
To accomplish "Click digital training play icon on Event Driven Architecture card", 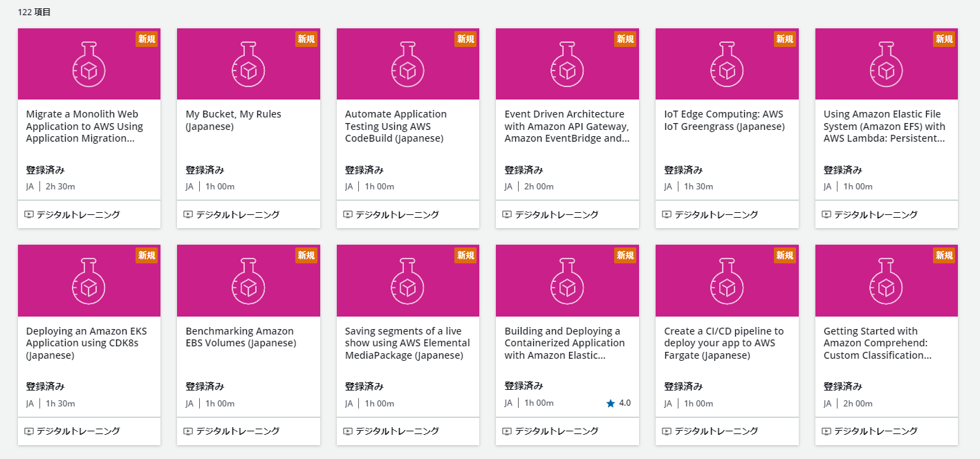I will tap(508, 214).
